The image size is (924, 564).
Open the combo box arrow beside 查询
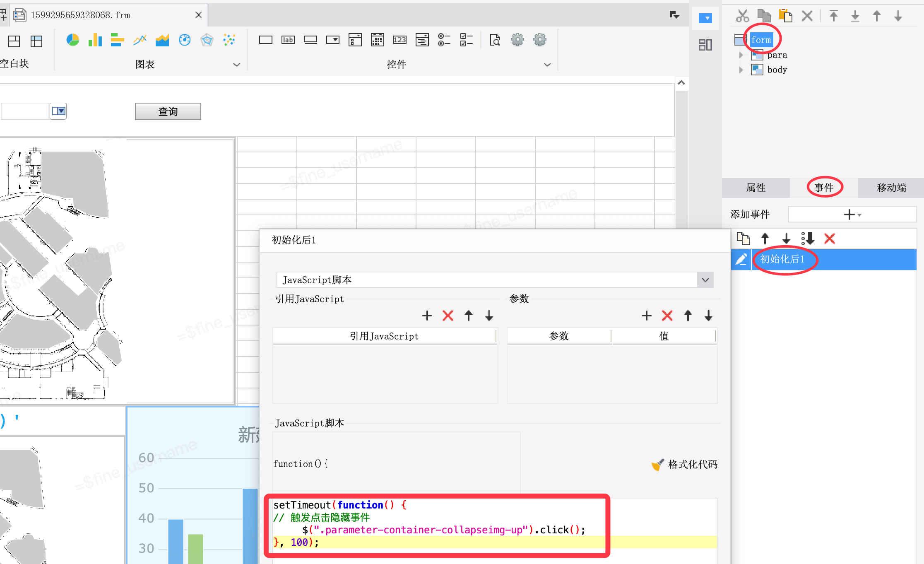pyautogui.click(x=58, y=111)
